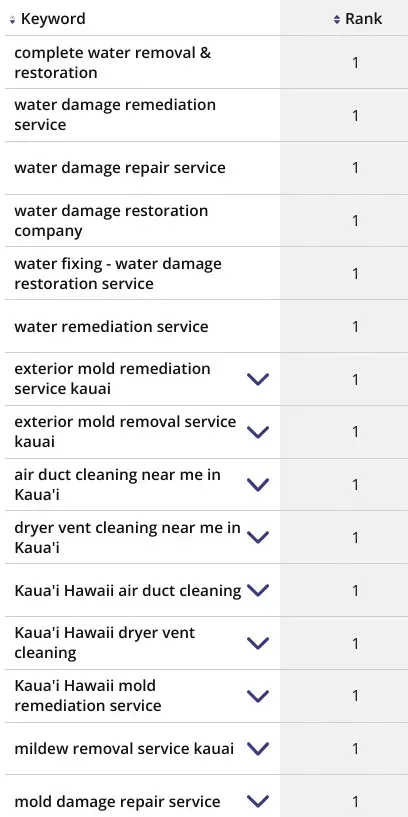Sort table by Rank column arrows
The image size is (408, 817).
337,20
